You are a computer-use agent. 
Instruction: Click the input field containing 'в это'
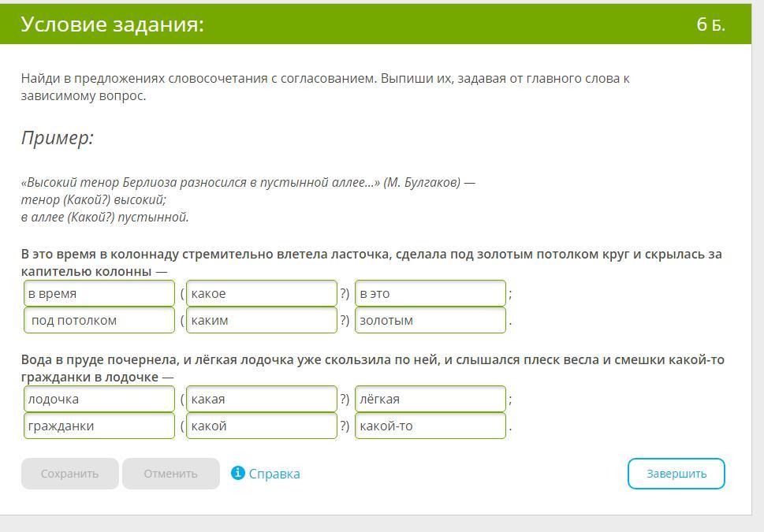click(x=430, y=293)
